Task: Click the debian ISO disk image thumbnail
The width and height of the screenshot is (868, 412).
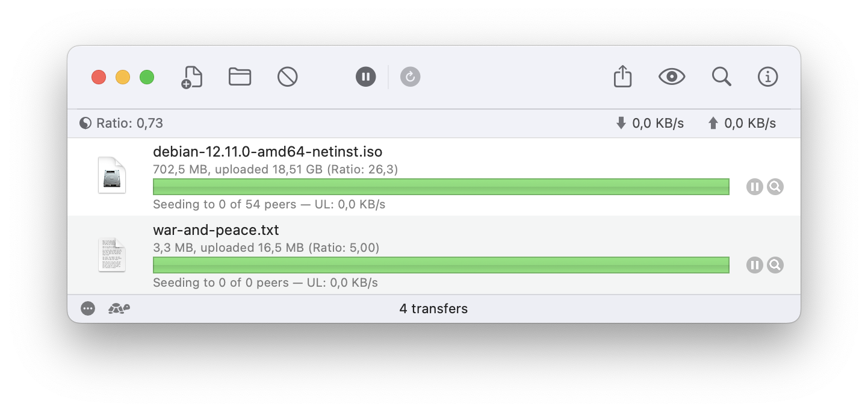Action: click(x=112, y=175)
